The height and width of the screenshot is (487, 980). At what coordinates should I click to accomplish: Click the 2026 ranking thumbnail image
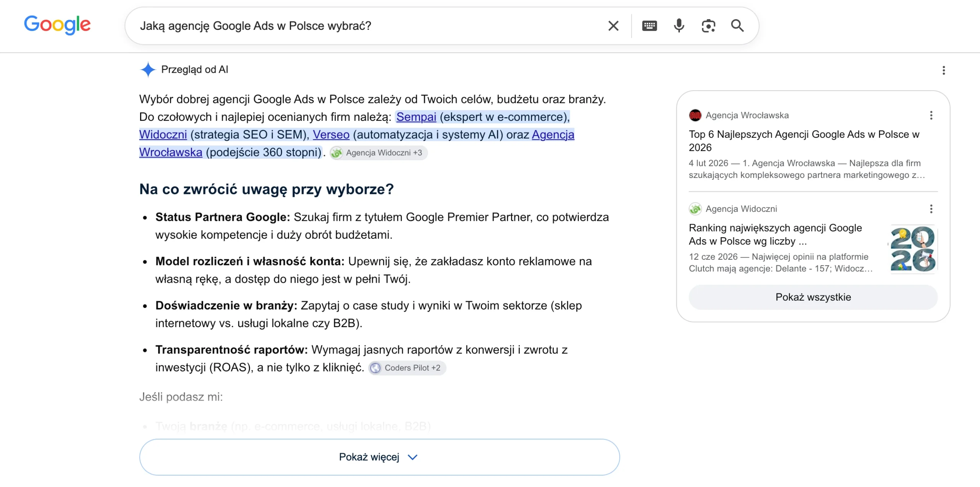coord(913,249)
